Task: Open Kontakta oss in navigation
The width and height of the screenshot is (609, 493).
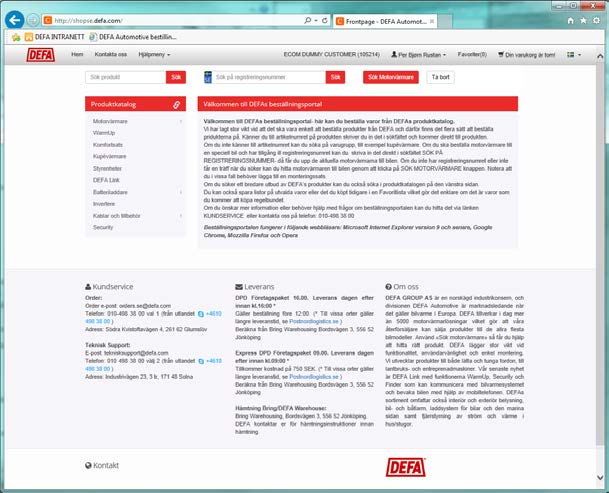Action: point(111,54)
